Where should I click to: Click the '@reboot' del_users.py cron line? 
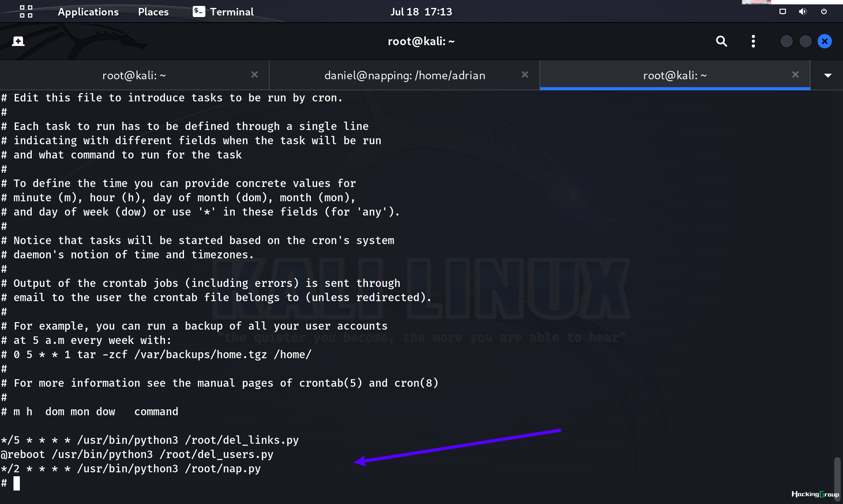[137, 454]
